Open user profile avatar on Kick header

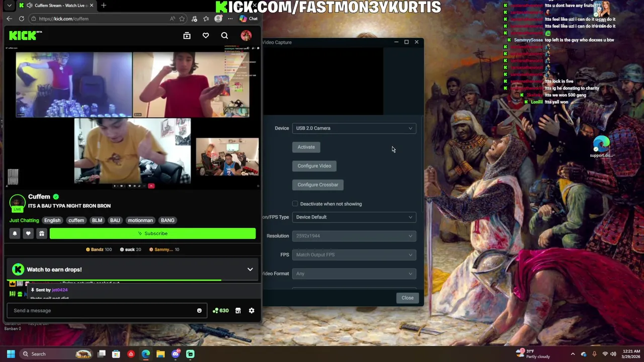point(246,36)
